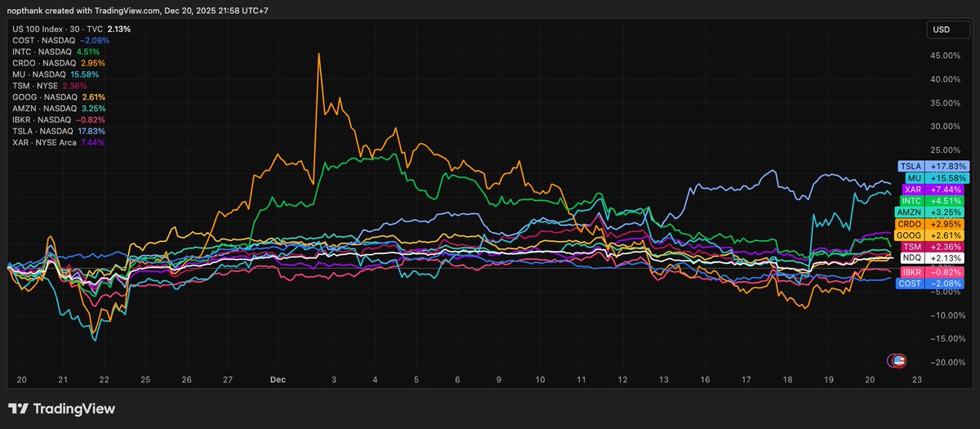Click the 30.00% axis value

[946, 127]
